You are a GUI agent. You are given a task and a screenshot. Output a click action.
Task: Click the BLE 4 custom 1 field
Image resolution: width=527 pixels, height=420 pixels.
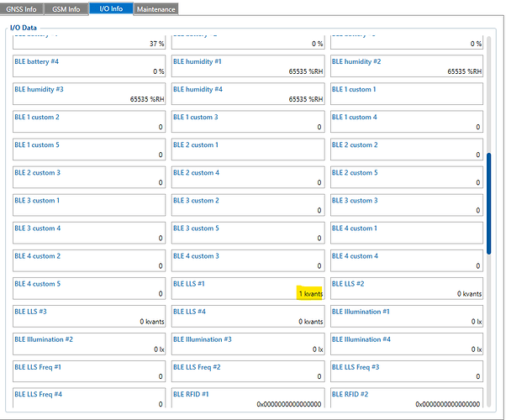tap(407, 233)
